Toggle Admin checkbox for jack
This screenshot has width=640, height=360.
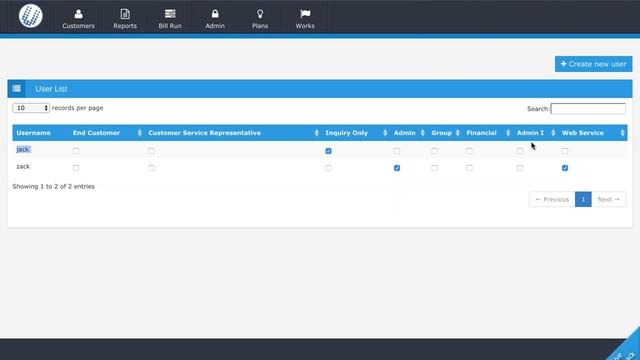click(x=397, y=151)
